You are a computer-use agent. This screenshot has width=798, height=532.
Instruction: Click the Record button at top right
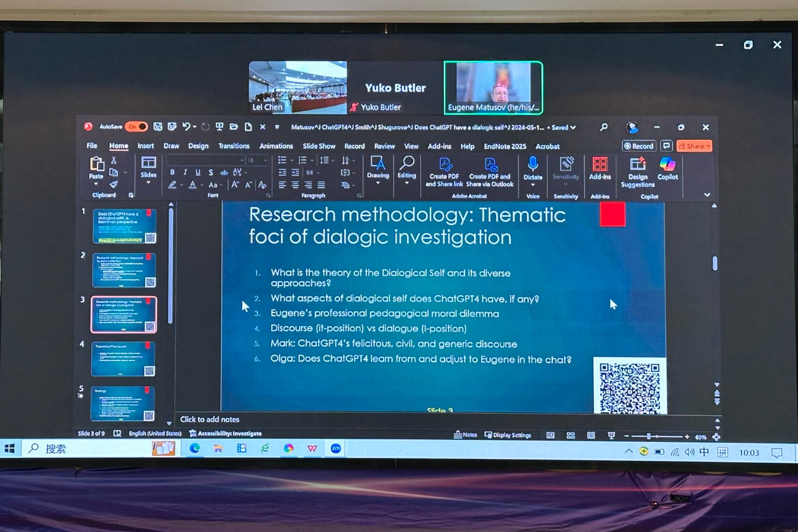tap(639, 146)
